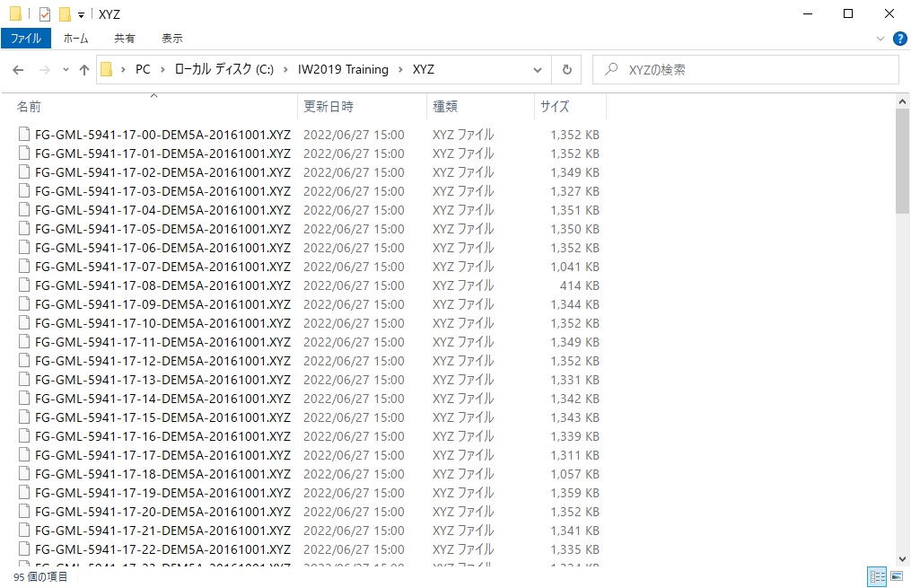Viewport: 911px width, 588px height.
Task: Select file FG-GML-5941-17-04-DEM5A-20161001.XYZ
Action: pyautogui.click(x=162, y=210)
